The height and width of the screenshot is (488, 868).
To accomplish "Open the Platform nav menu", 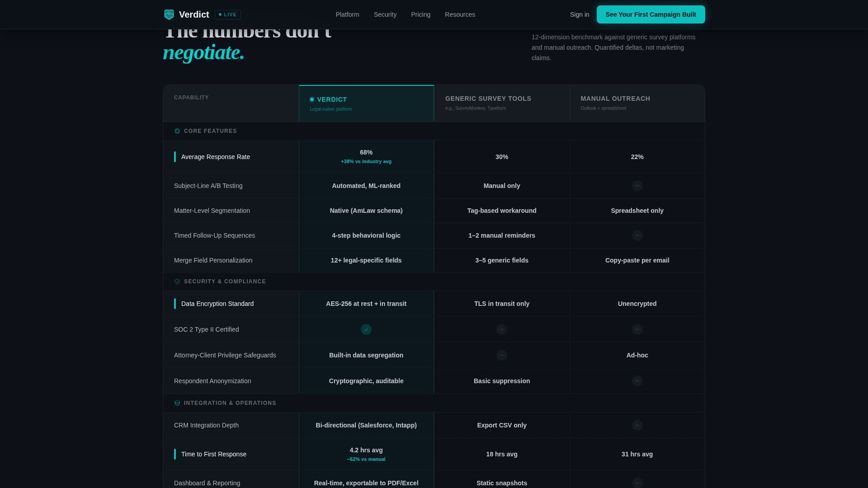I will coord(347,14).
